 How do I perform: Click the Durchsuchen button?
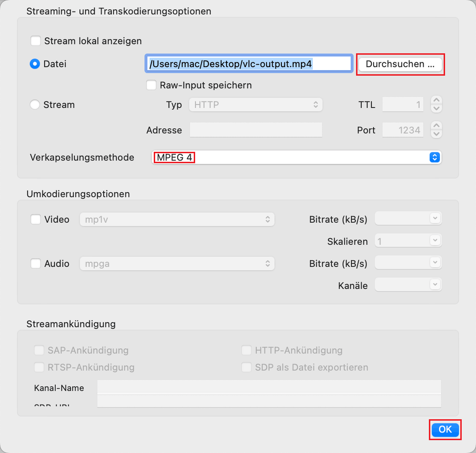pos(400,64)
